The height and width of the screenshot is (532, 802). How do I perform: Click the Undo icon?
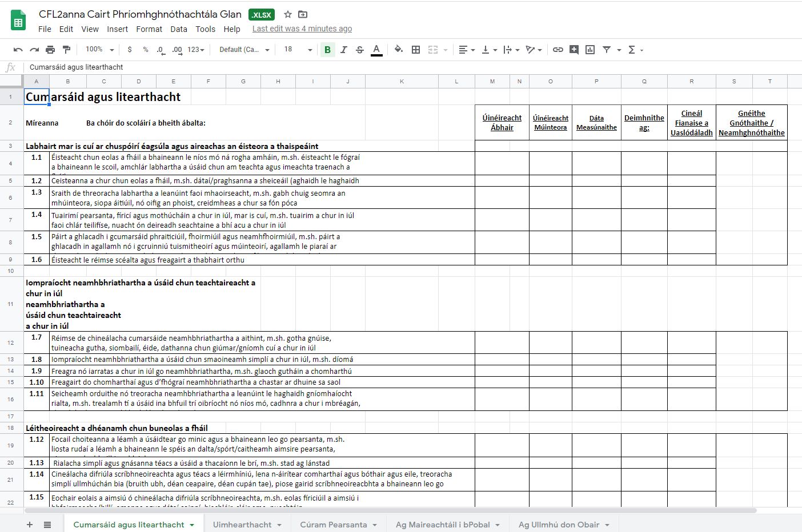point(18,50)
